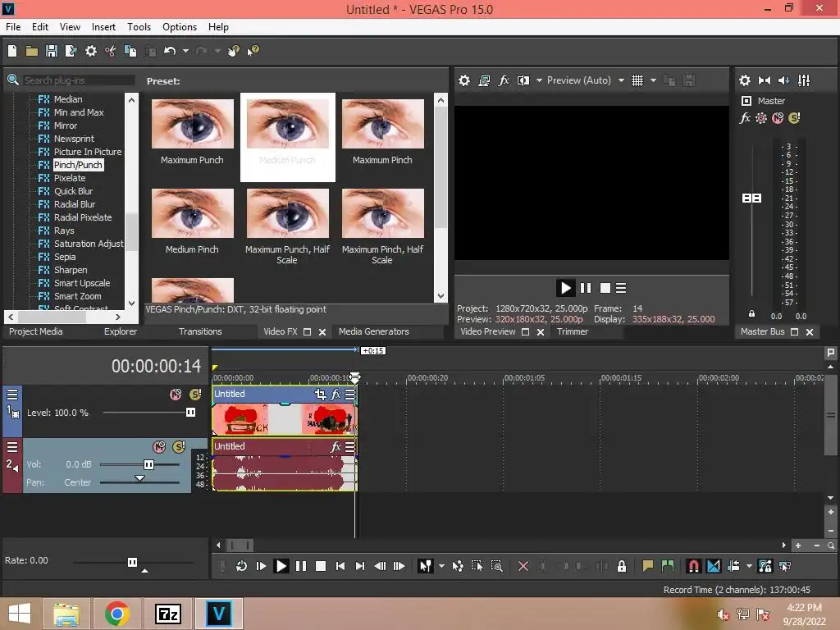The height and width of the screenshot is (630, 840).
Task: Click Master automation settings icon
Action: (x=761, y=118)
